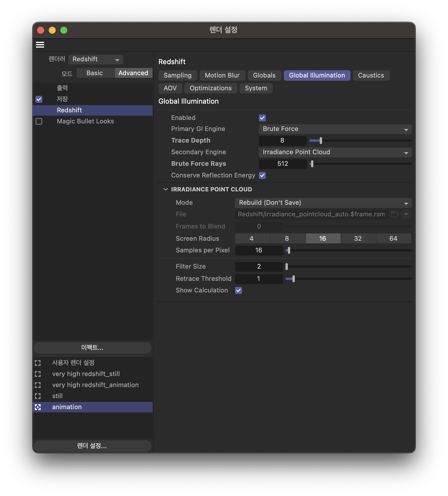
Task: Click the Filter Size slider
Action: tap(348, 267)
